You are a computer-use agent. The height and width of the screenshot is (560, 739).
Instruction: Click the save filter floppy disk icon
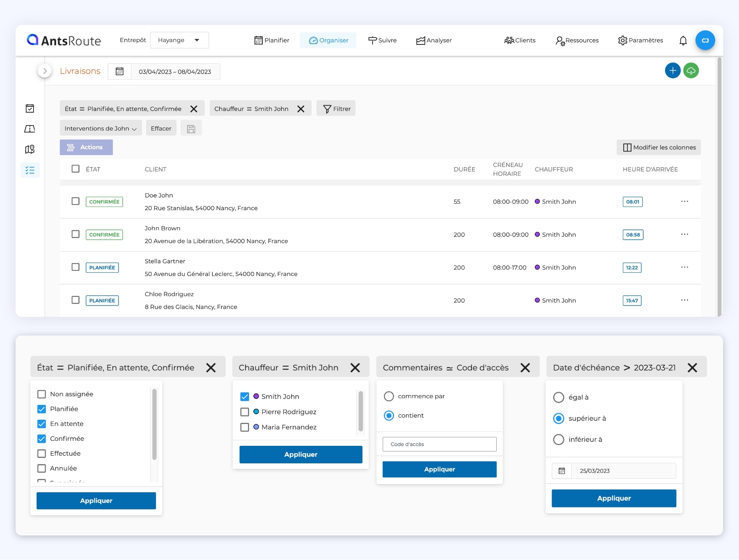pyautogui.click(x=191, y=129)
